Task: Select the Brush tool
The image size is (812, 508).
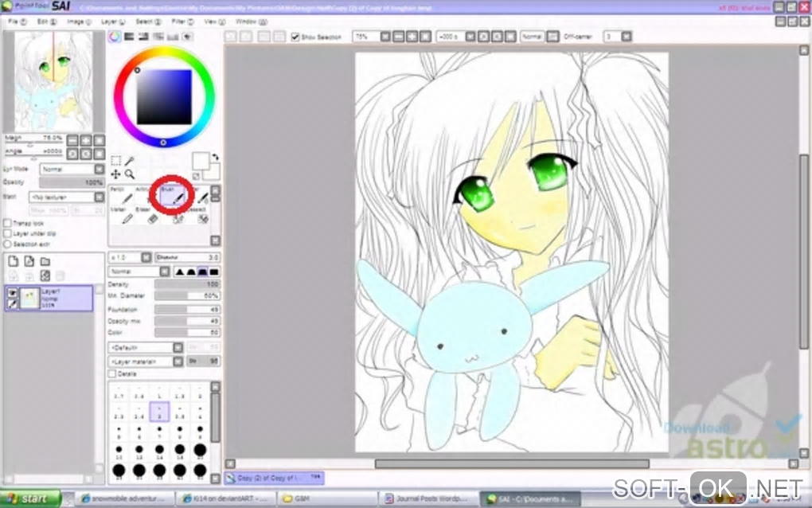Action: (x=173, y=196)
